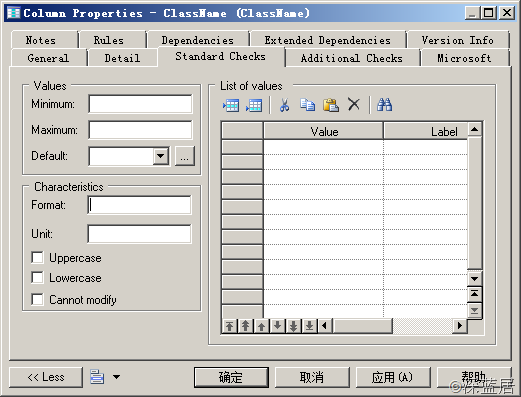Click the print icon beside Less button

tap(97, 377)
